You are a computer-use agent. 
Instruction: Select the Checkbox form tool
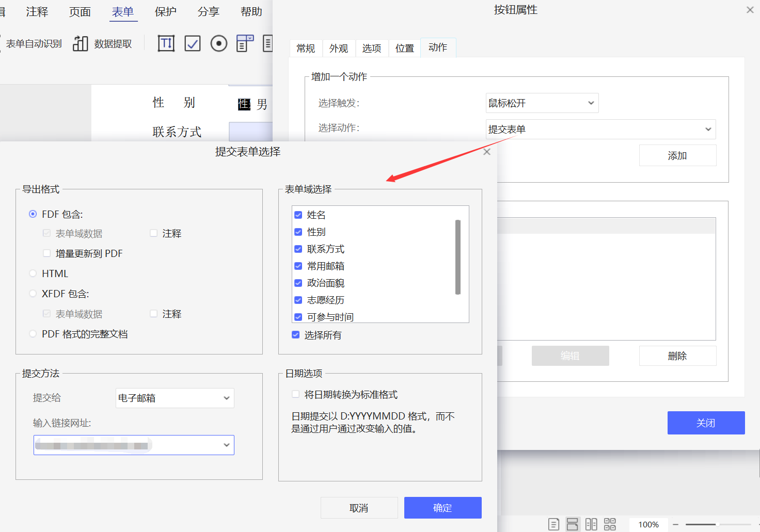coord(192,43)
